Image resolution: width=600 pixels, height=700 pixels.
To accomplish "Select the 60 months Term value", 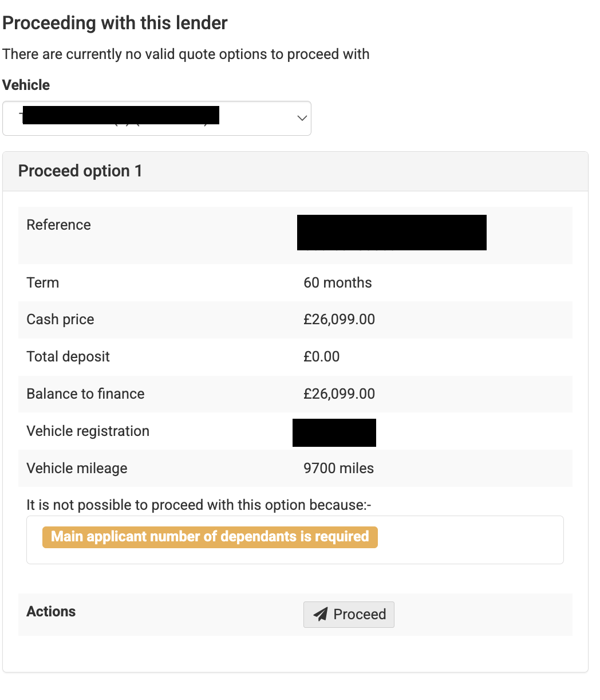I will click(x=338, y=282).
